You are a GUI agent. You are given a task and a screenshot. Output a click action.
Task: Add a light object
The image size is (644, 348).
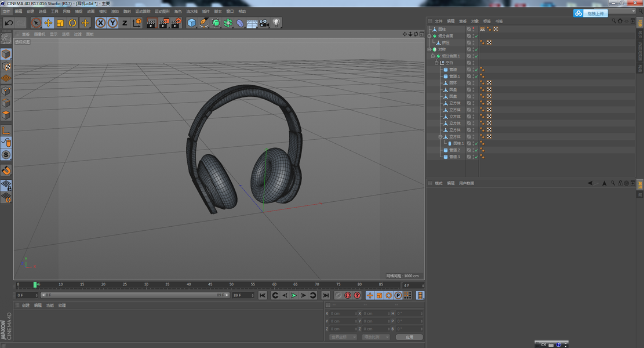276,23
